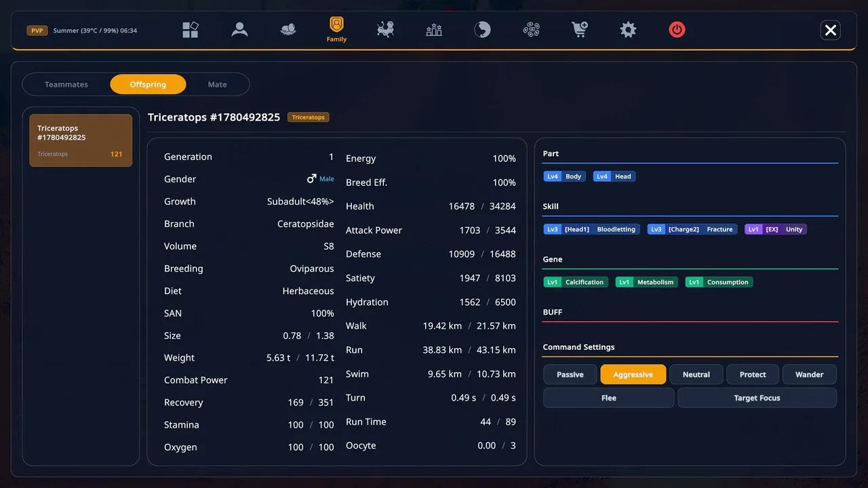
Task: Enable the Wander command
Action: [x=810, y=375]
